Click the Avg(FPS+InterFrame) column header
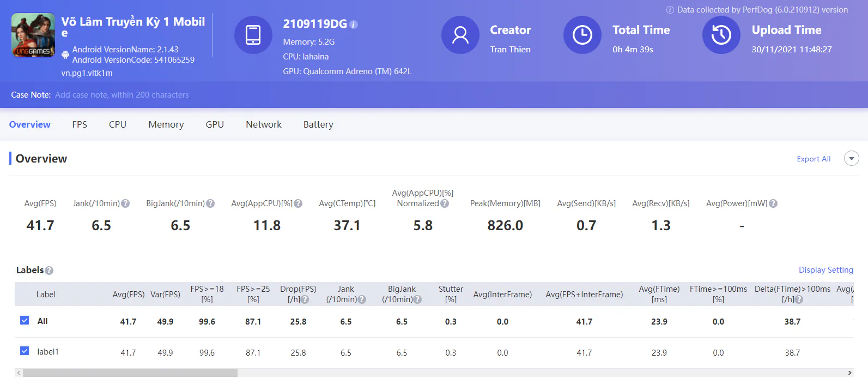Viewport: 868px width, 384px height. click(584, 295)
